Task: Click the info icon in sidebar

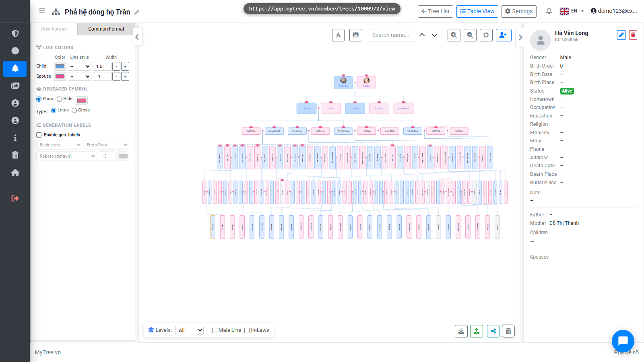Action: tap(15, 138)
